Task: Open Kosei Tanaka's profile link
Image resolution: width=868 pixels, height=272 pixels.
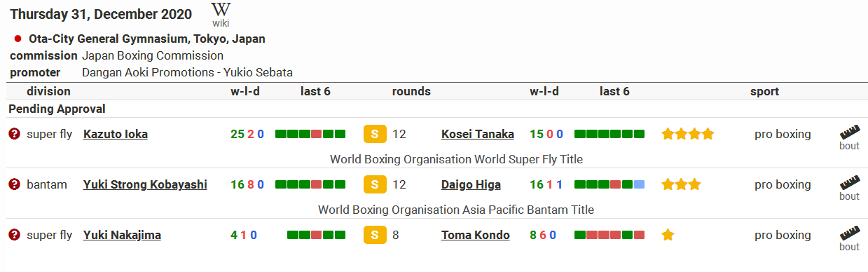Action: coord(478,134)
